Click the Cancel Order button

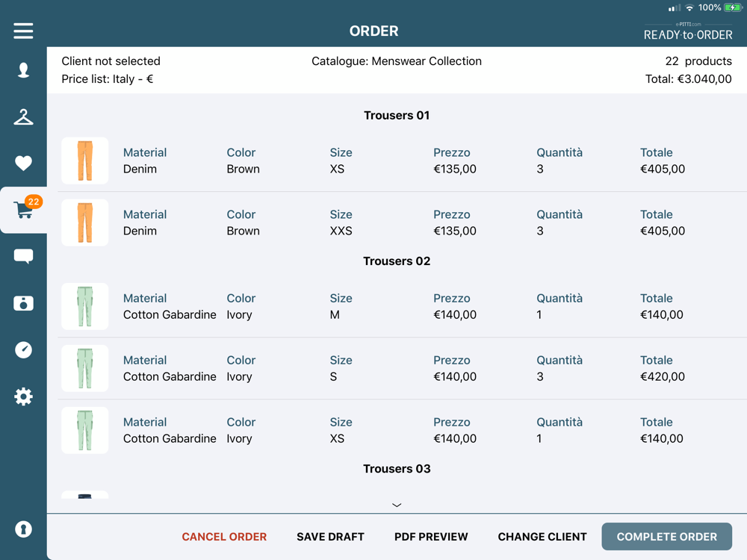pos(224,536)
